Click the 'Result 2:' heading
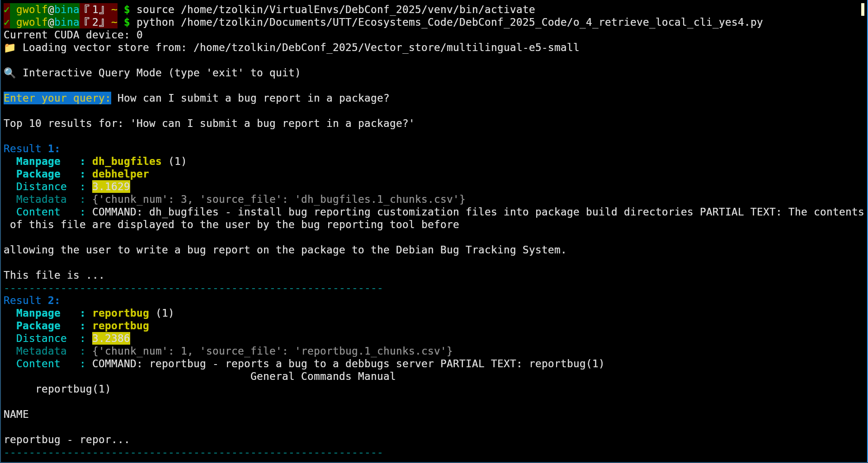868x463 pixels. (x=32, y=300)
